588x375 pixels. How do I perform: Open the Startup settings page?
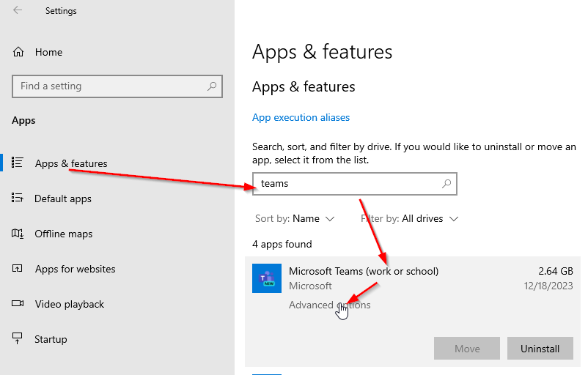tap(51, 339)
